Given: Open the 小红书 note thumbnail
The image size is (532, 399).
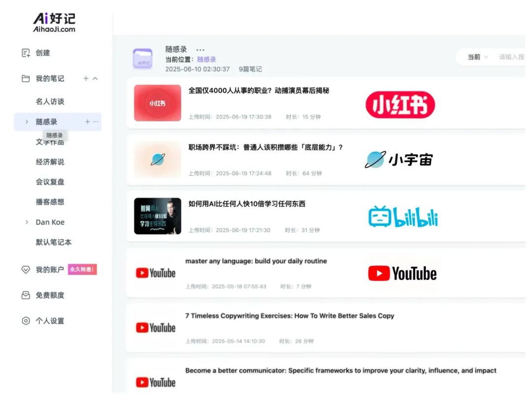Looking at the screenshot, I should (158, 103).
